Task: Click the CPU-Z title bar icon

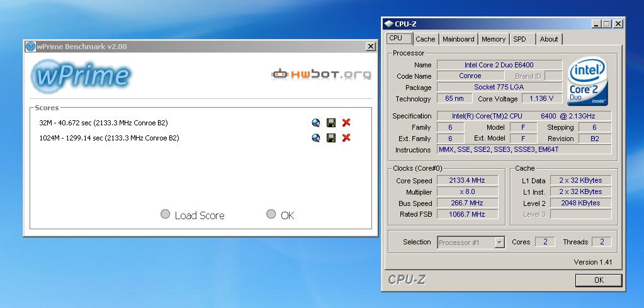Action: point(389,24)
